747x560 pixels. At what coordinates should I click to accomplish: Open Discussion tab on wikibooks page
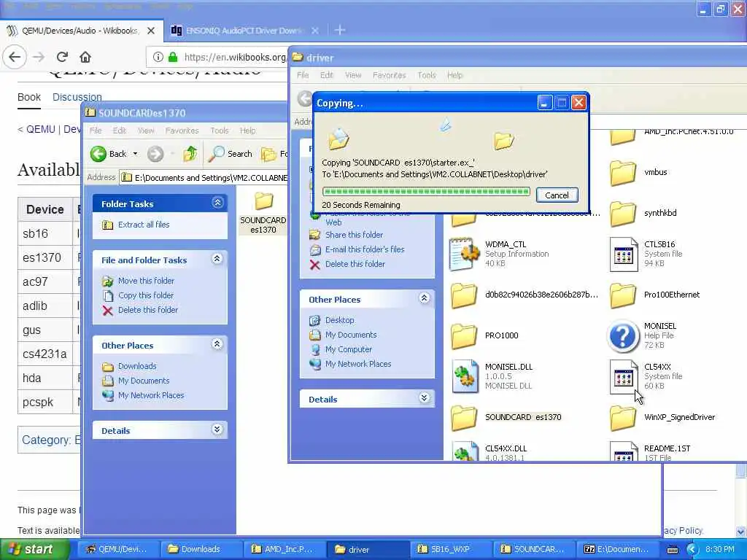point(77,97)
